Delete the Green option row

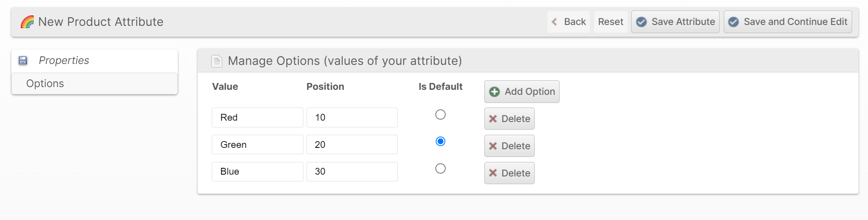509,146
